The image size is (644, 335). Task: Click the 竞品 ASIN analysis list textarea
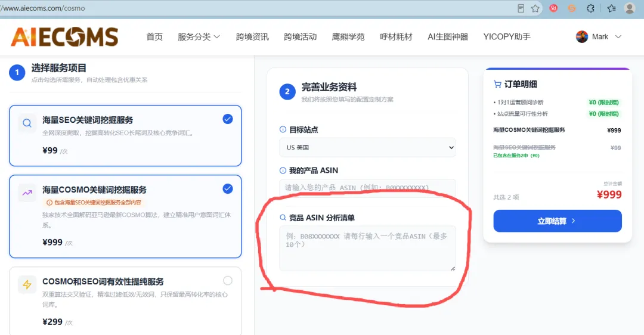[367, 249]
